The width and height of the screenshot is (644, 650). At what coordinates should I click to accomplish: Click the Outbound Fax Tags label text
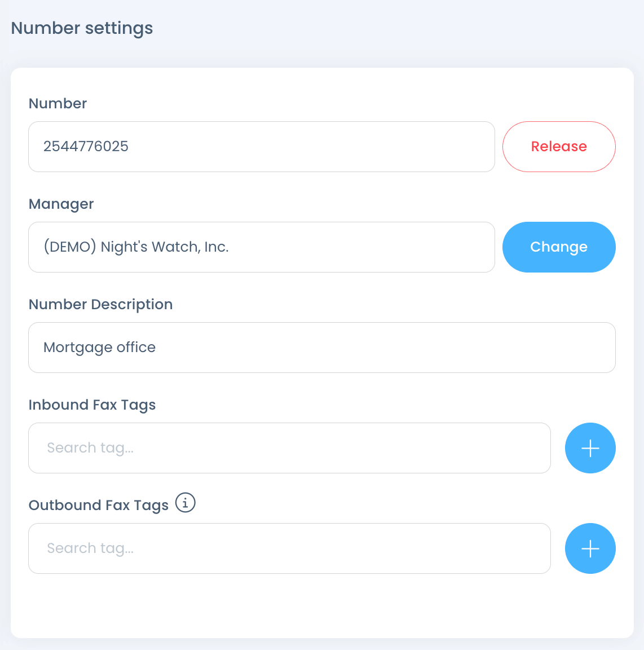(99, 505)
